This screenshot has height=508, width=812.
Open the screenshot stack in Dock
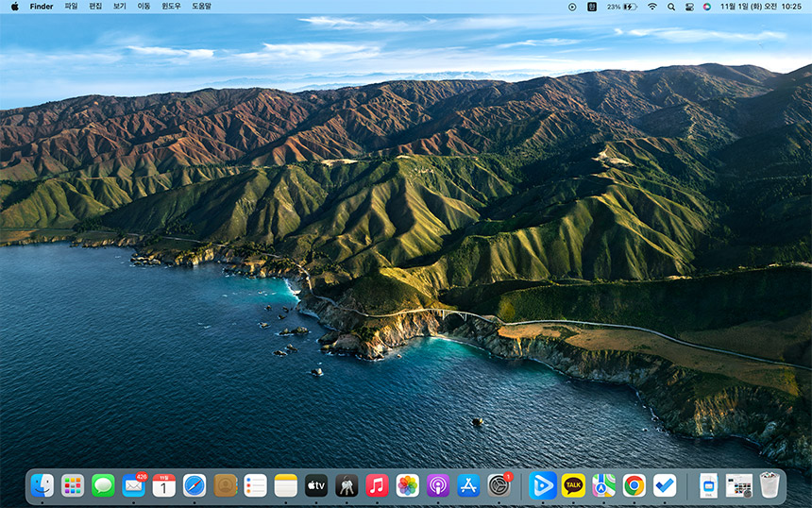tap(739, 485)
